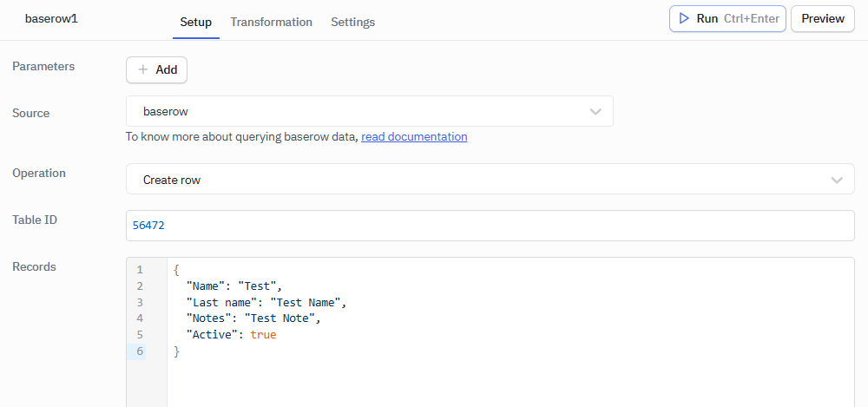Rename the query by clicking baserow1 title

51,18
